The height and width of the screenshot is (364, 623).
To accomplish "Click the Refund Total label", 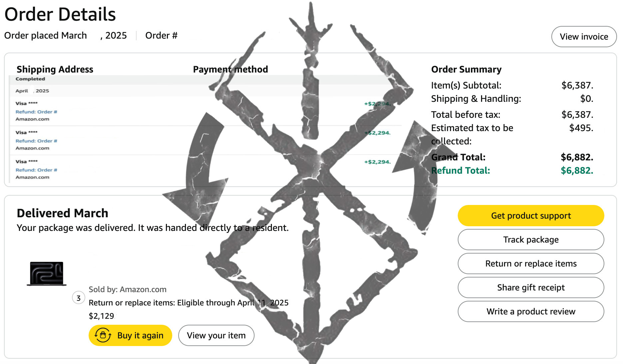I will 460,170.
